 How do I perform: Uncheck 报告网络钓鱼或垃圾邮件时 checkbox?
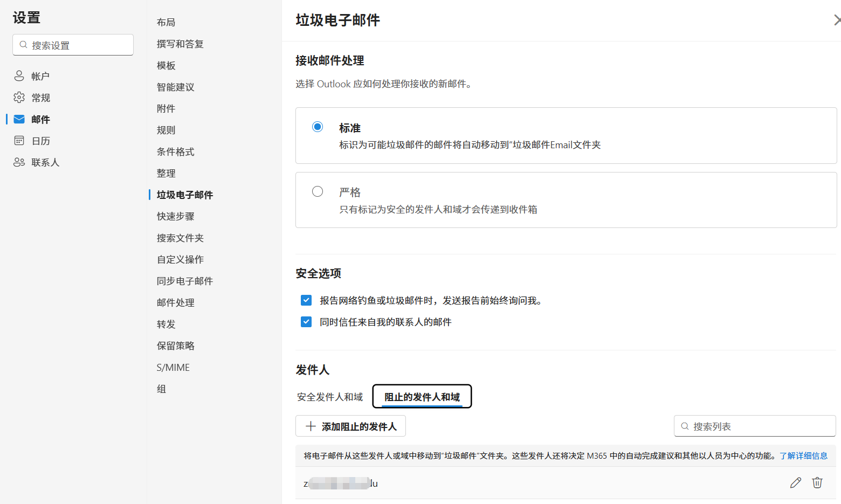click(306, 300)
